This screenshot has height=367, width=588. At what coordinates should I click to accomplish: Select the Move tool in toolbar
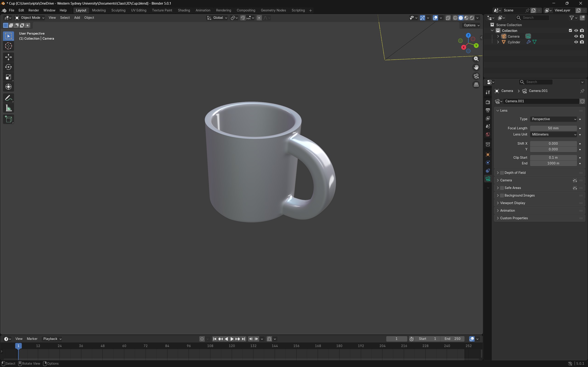[x=8, y=57]
